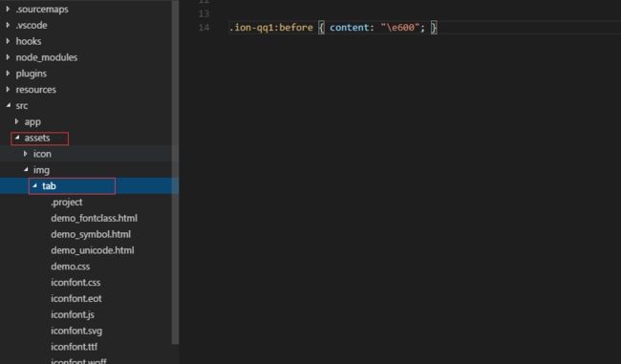Open demo_symbol.html file
Viewport: 621px width, 364px height.
[91, 234]
